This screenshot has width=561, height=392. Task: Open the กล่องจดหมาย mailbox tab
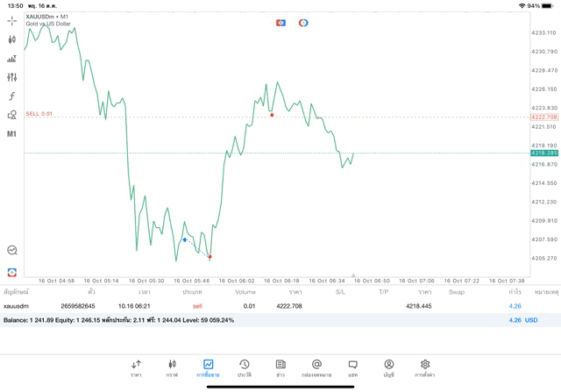(316, 367)
